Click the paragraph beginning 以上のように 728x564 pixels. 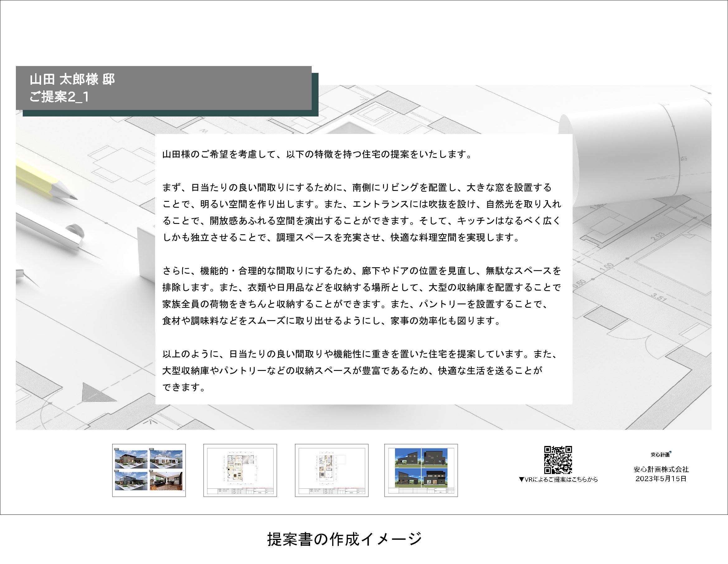pos(360,370)
